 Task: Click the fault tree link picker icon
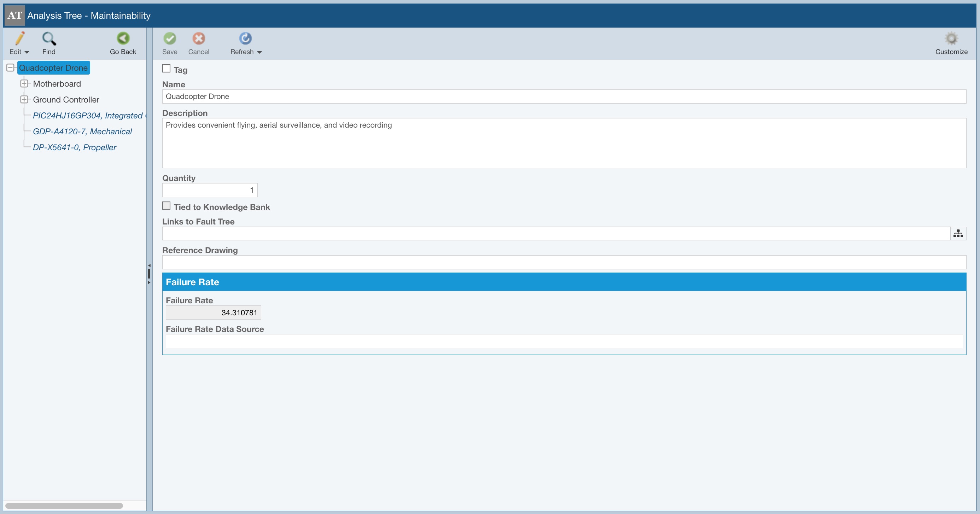point(958,234)
